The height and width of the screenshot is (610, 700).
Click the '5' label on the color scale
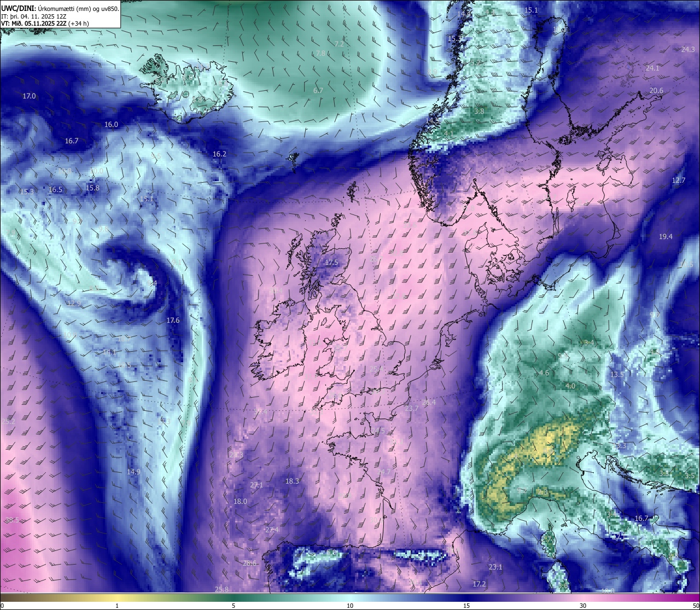point(234,606)
